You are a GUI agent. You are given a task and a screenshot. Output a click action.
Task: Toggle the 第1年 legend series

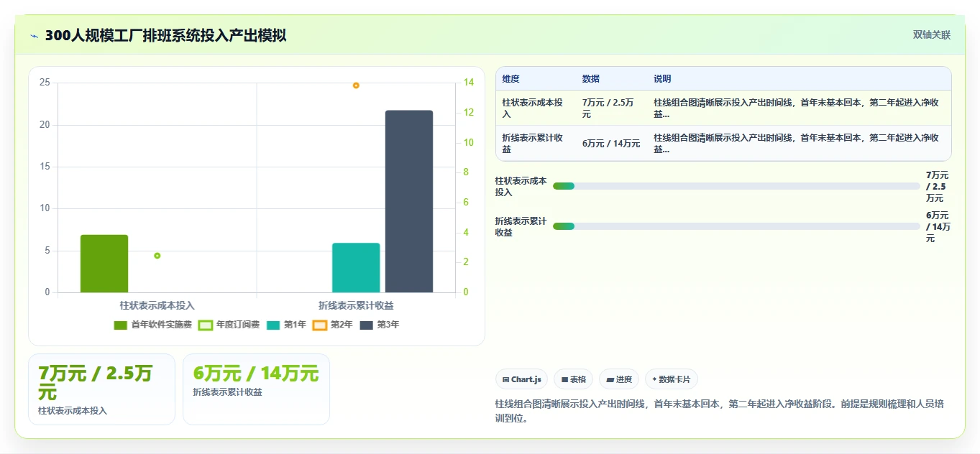coord(285,325)
